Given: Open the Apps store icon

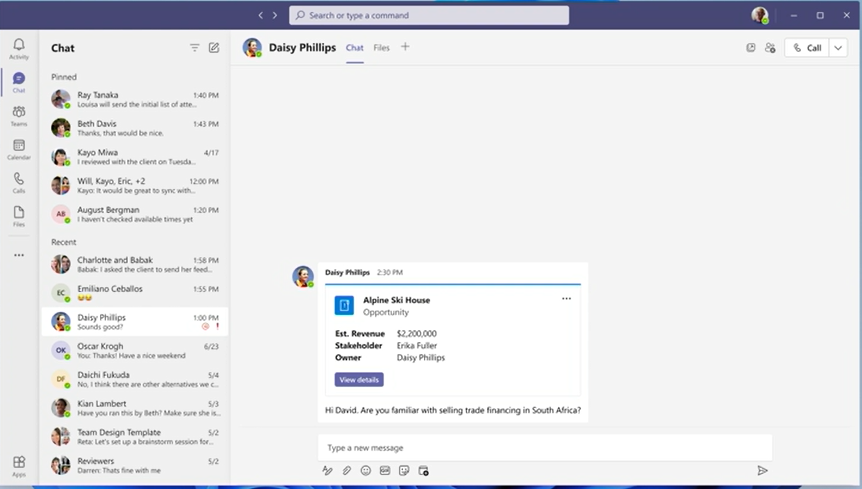Looking at the screenshot, I should coord(19,466).
